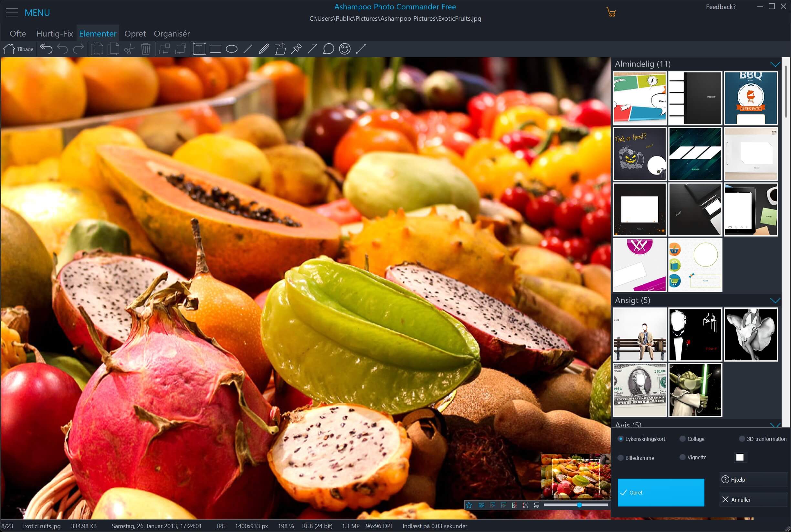Screen dimensions: 791x532
Task: Add a speech bubble element
Action: [x=328, y=49]
